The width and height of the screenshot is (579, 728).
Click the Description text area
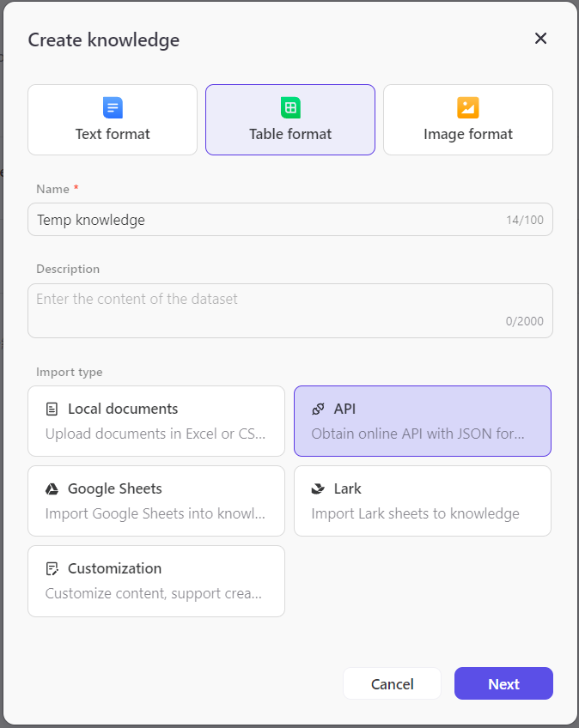click(289, 310)
